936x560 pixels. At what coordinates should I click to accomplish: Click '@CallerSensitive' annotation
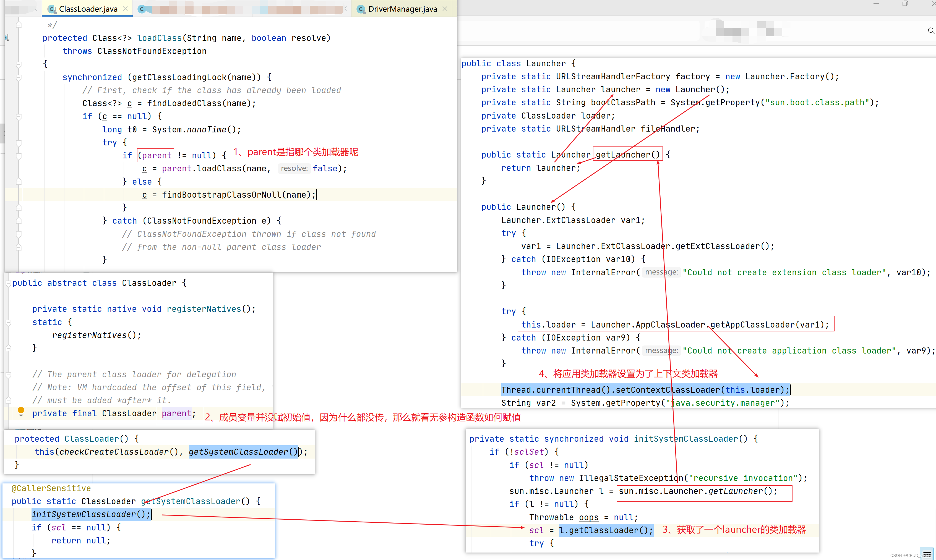pyautogui.click(x=51, y=488)
